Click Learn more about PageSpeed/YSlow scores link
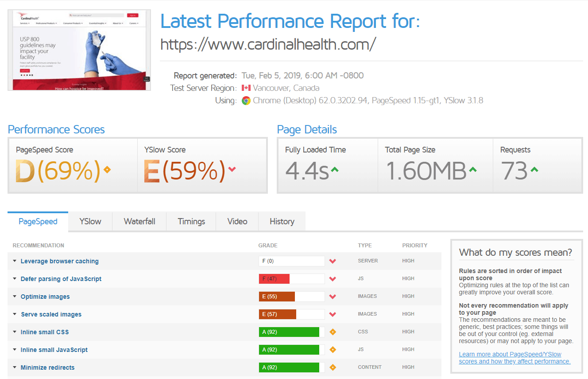588x379 pixels. (x=515, y=358)
